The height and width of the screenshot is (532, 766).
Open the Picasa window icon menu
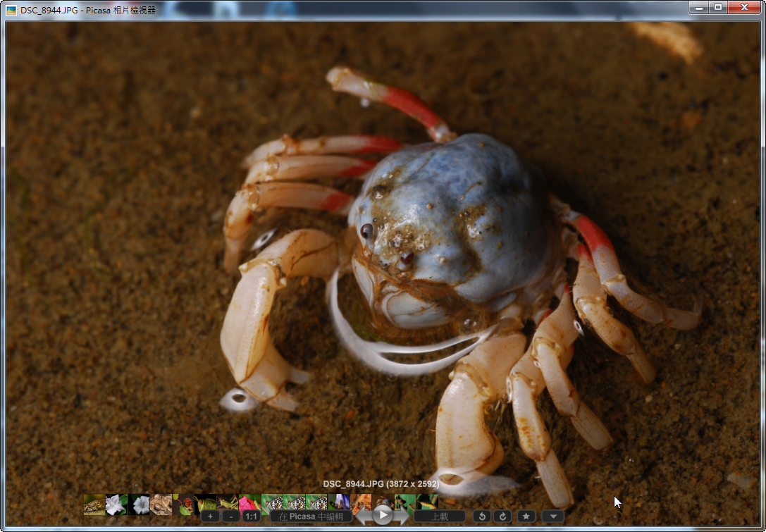(11, 11)
